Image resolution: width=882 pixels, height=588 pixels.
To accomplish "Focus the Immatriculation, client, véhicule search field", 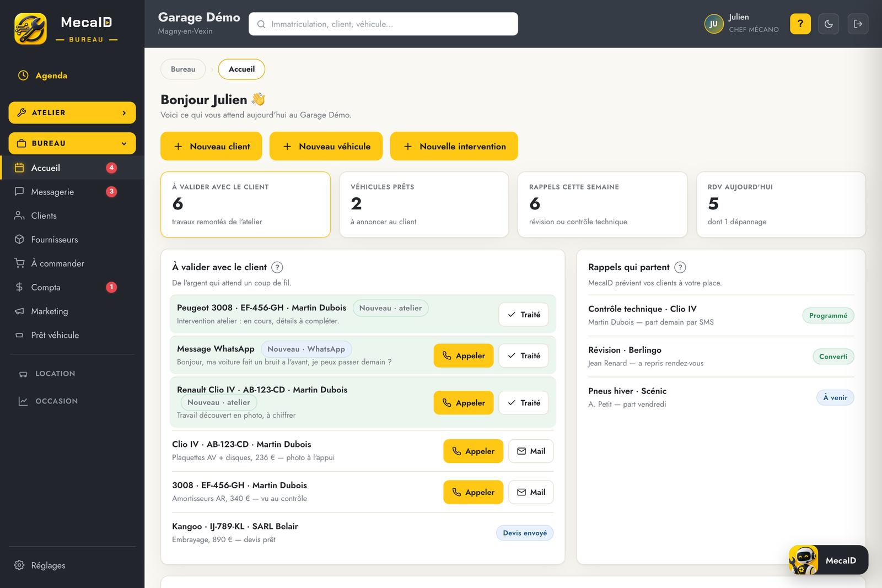I will pyautogui.click(x=383, y=24).
